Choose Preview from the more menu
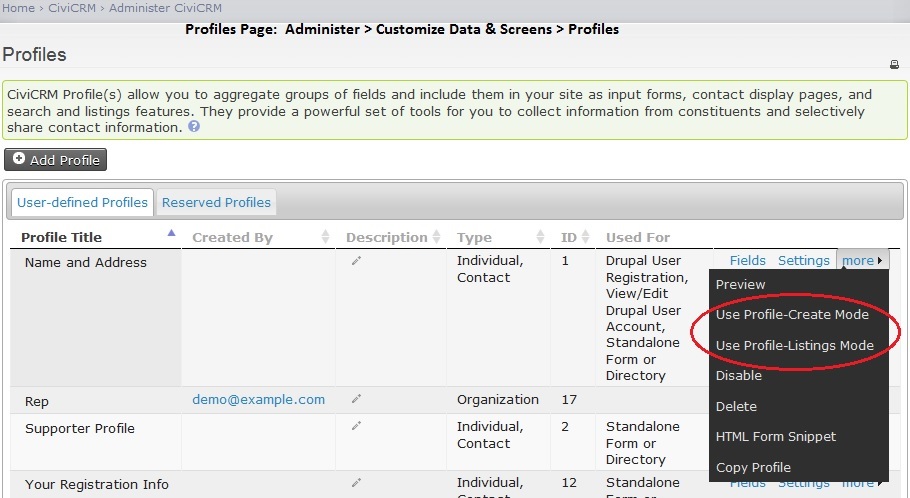This screenshot has height=498, width=910. coord(740,284)
